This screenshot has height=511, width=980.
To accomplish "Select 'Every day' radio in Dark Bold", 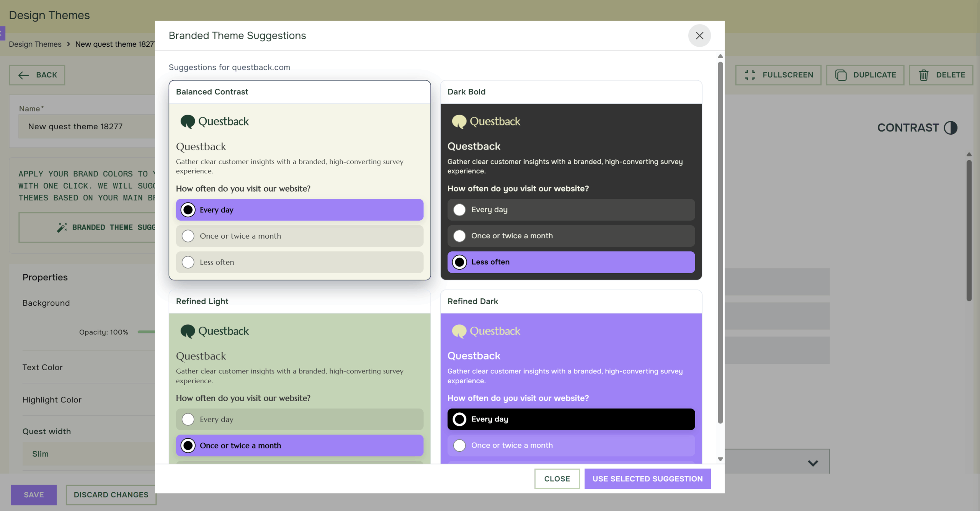I will click(459, 210).
